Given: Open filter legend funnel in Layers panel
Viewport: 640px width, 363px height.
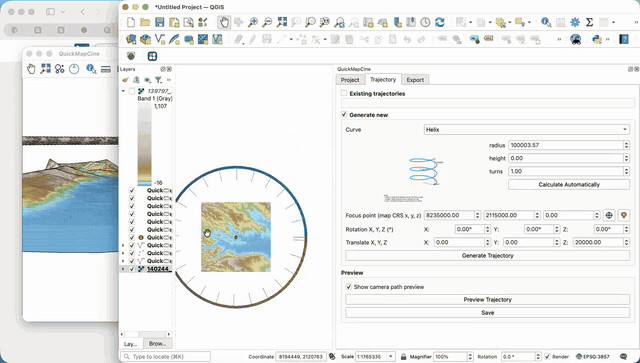Looking at the screenshot, I should click(x=158, y=80).
